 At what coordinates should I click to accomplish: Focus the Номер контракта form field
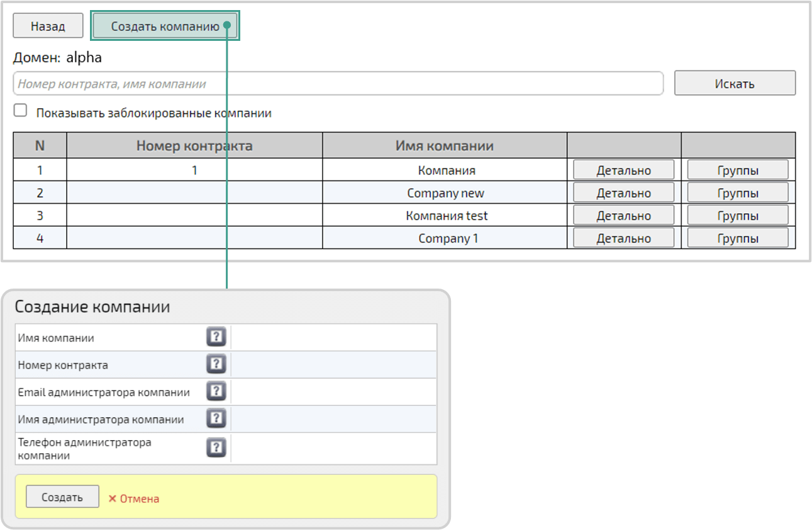coord(333,365)
